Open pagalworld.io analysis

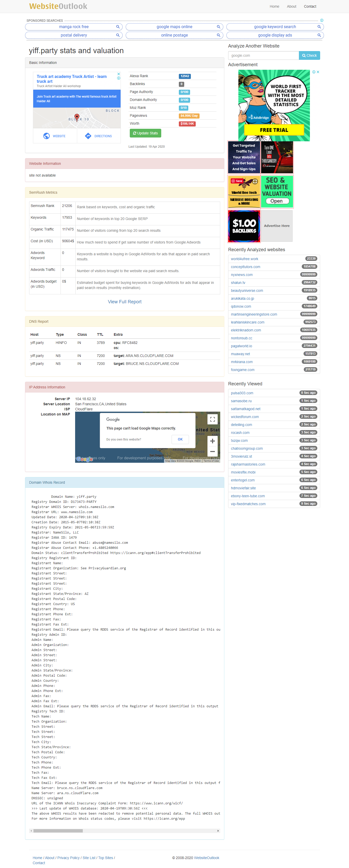tap(241, 346)
